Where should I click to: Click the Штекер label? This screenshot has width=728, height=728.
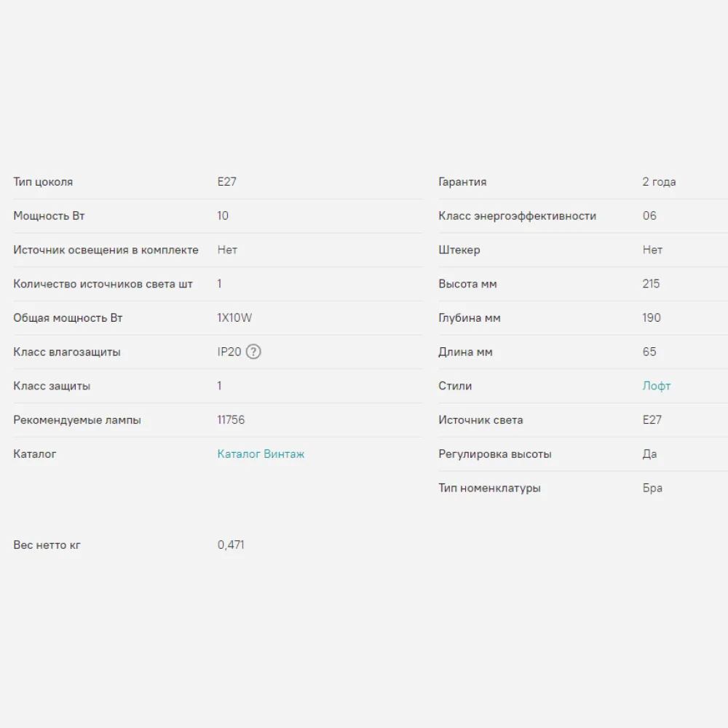click(459, 250)
